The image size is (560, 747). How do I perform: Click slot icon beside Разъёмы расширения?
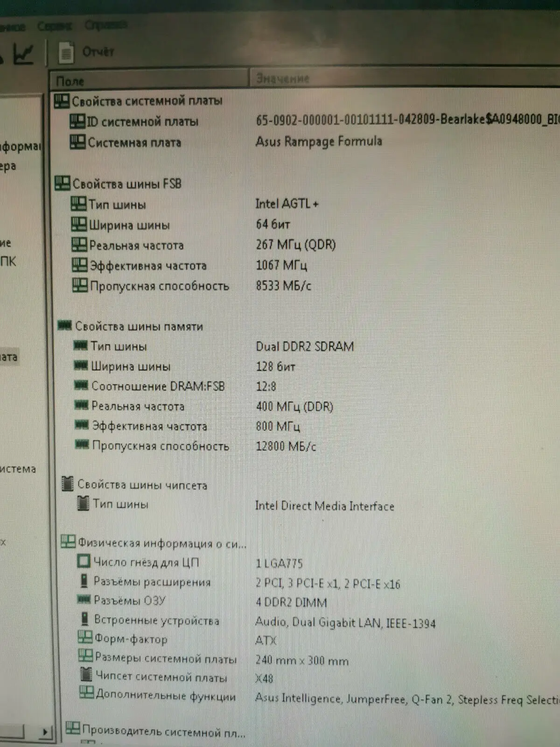click(x=84, y=581)
